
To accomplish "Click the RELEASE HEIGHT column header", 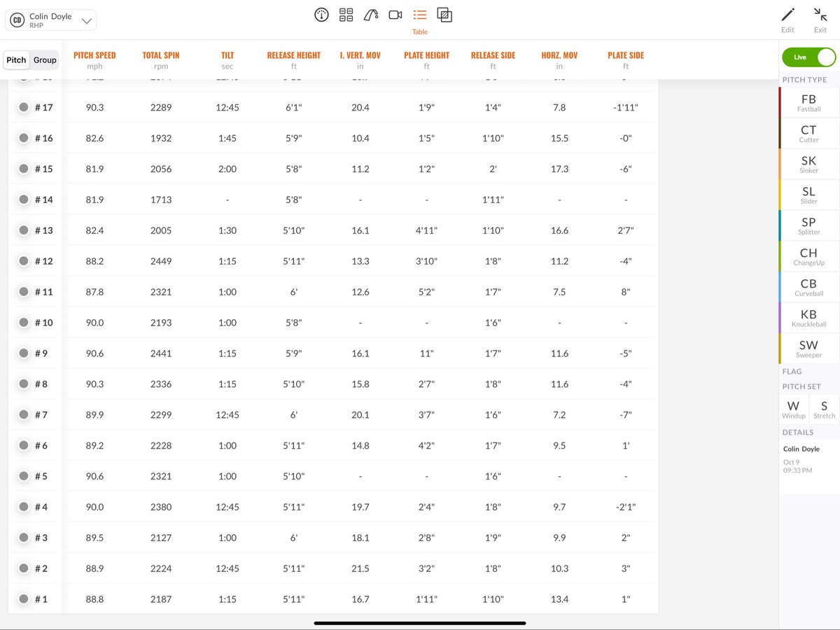I will pyautogui.click(x=294, y=55).
